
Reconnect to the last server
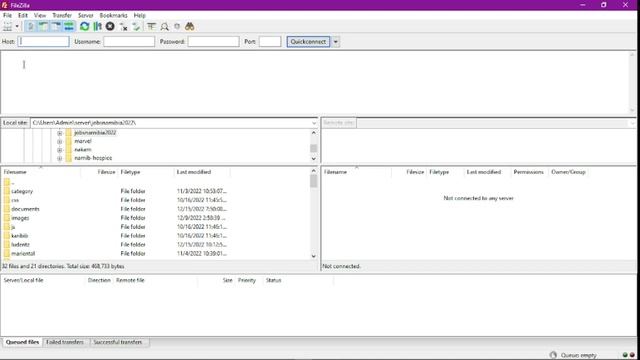tap(136, 27)
